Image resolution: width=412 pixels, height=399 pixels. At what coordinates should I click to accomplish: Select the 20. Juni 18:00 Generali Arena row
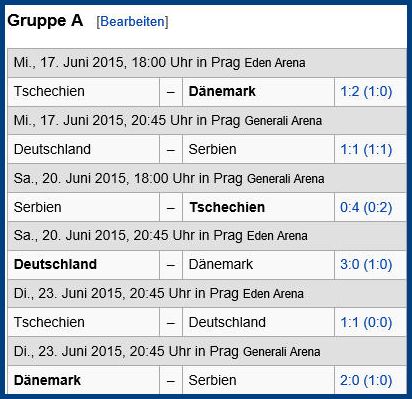pos(207,179)
